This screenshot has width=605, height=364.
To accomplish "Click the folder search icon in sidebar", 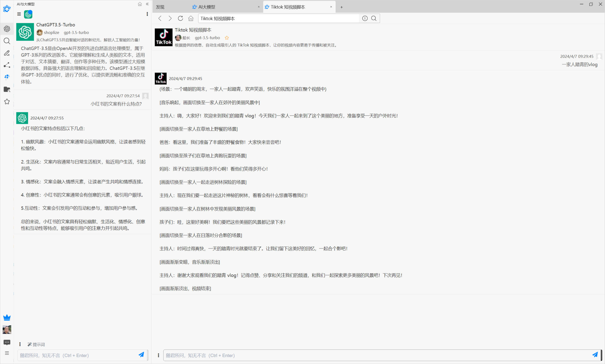I will tap(7, 89).
